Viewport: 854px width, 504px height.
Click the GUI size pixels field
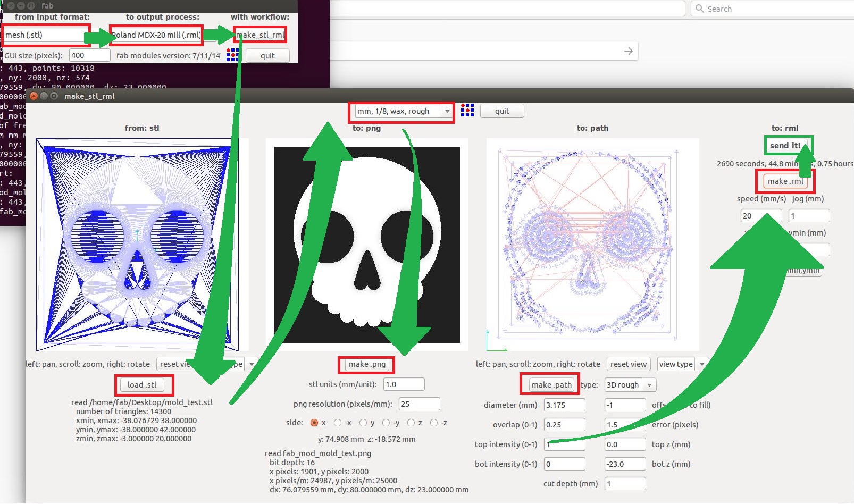click(x=90, y=55)
